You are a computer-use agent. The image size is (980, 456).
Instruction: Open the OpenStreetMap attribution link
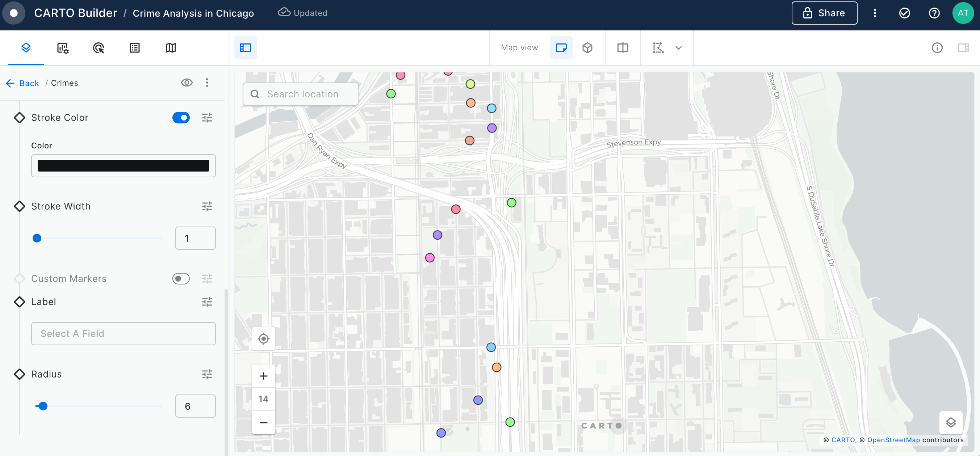(x=893, y=440)
